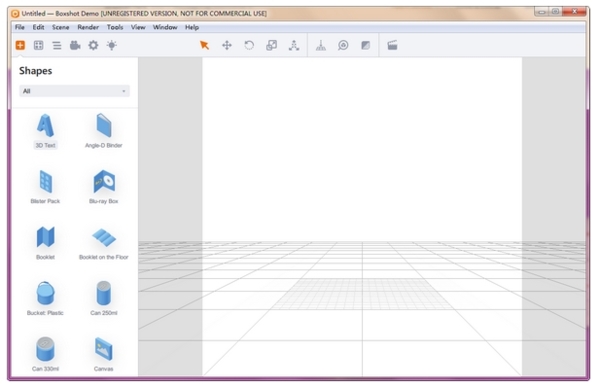Add the Angle-D Binder shape
This screenshot has height=387, width=600.
click(104, 131)
